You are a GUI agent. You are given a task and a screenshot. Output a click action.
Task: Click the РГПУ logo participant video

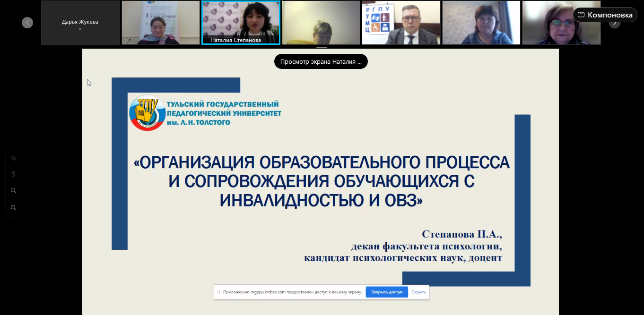[401, 23]
